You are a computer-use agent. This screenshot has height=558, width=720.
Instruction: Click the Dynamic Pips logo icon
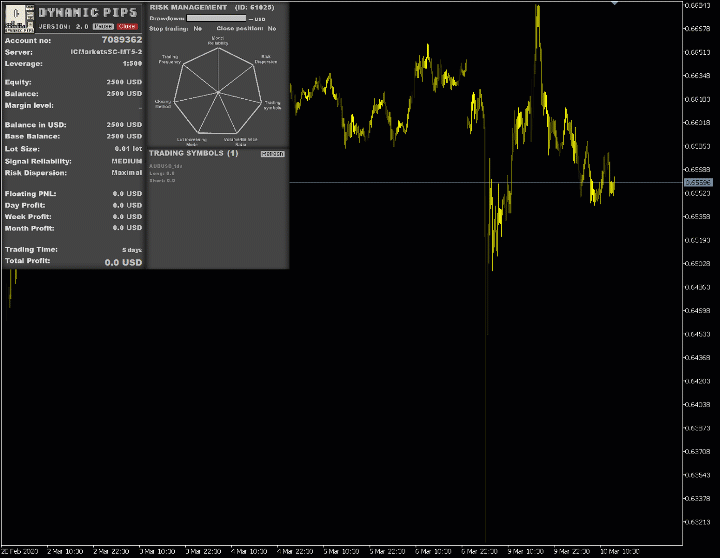click(18, 17)
